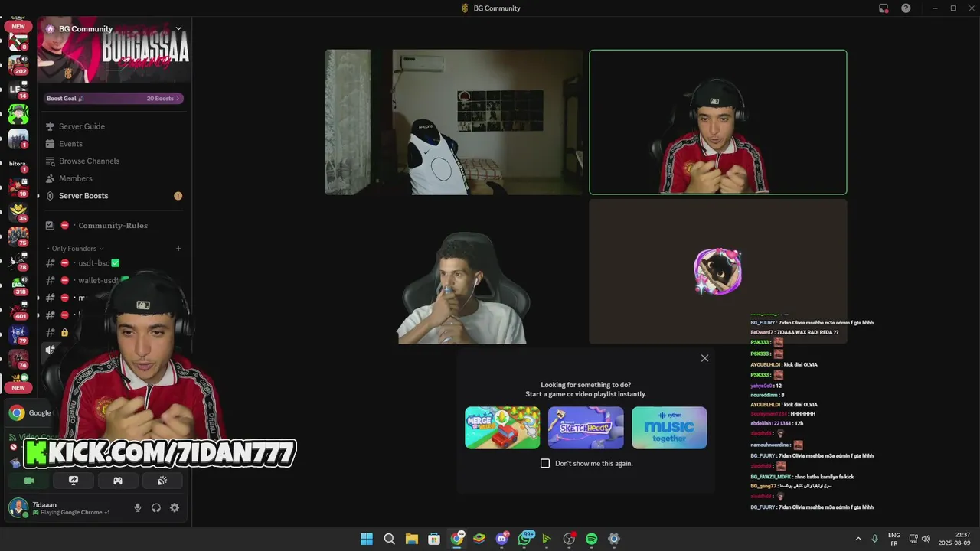Close the activity suggestion popup

(704, 358)
